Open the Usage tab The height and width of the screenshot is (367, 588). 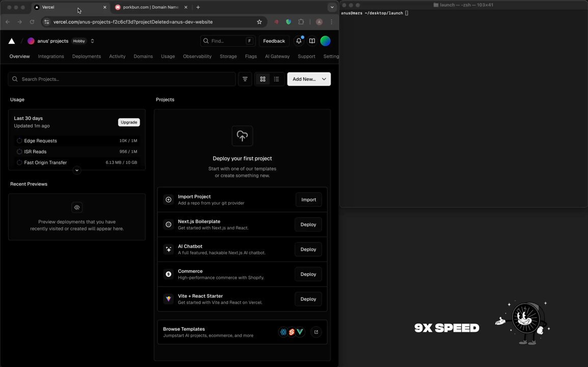click(x=168, y=56)
